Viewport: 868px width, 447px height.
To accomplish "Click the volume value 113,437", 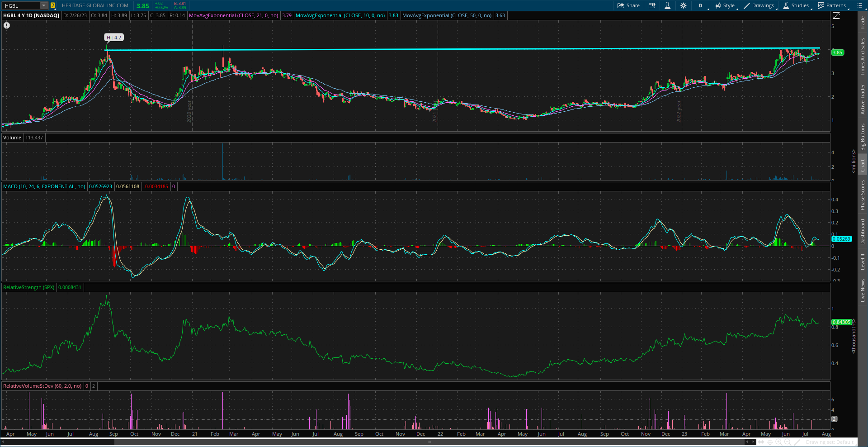I will tap(34, 138).
